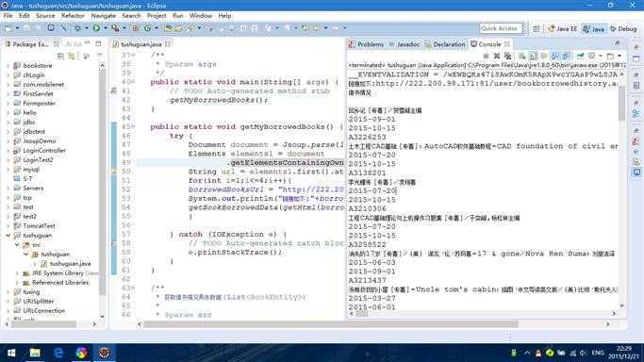Switch to the Declaration tab
This screenshot has height=362, width=644.
point(445,44)
